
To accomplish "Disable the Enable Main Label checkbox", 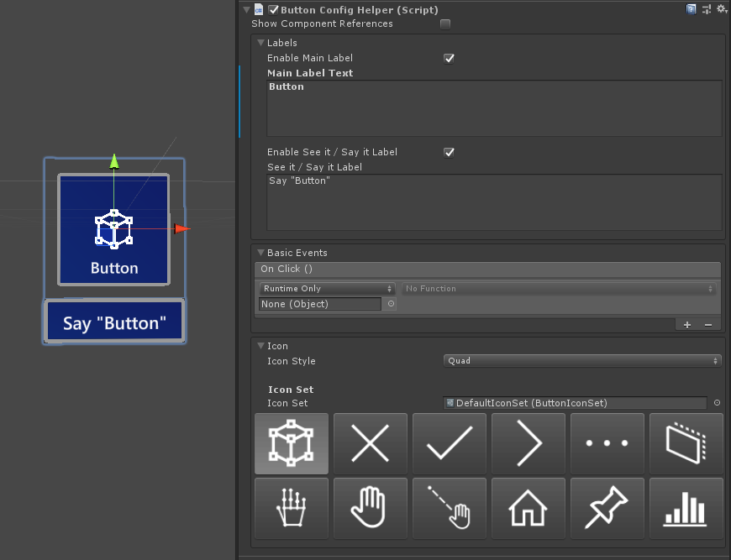I will pyautogui.click(x=449, y=59).
